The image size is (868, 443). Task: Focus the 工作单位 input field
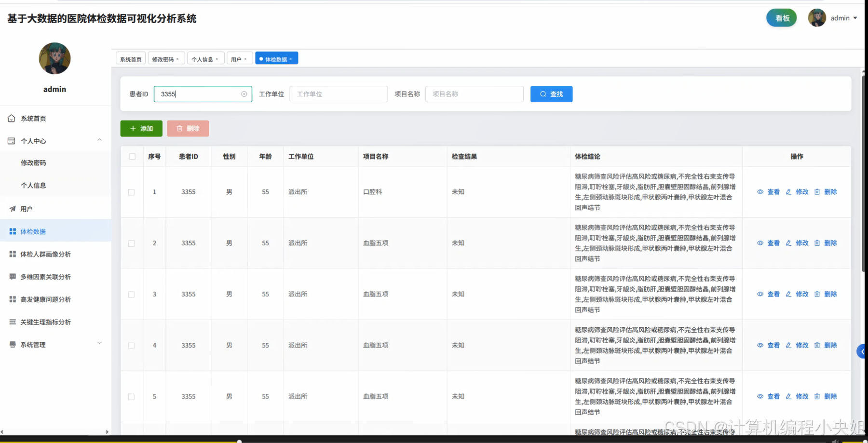339,94
